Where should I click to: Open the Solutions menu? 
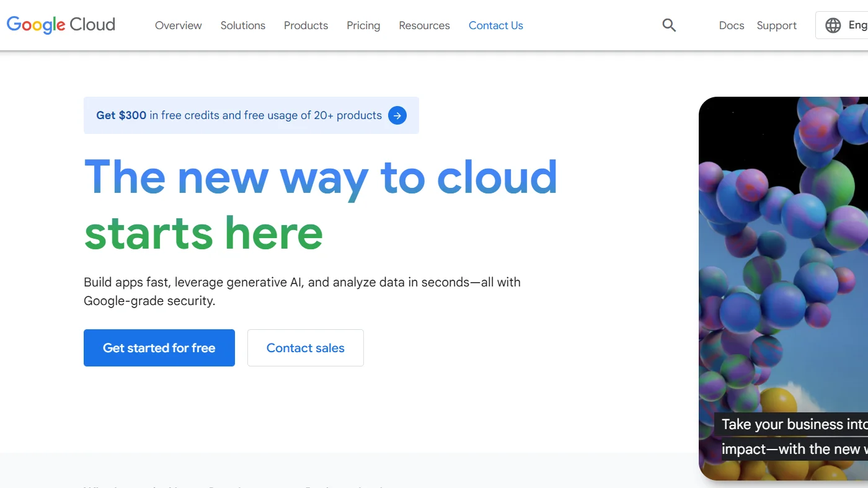tap(243, 25)
